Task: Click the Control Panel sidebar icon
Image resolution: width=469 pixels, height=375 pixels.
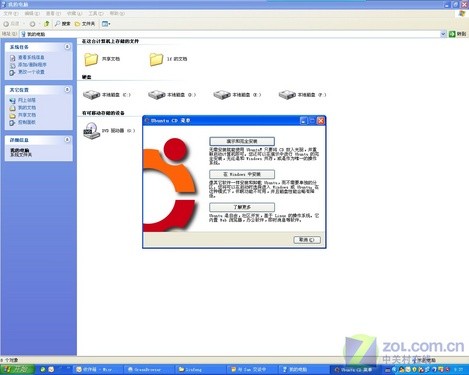Action: pos(13,123)
